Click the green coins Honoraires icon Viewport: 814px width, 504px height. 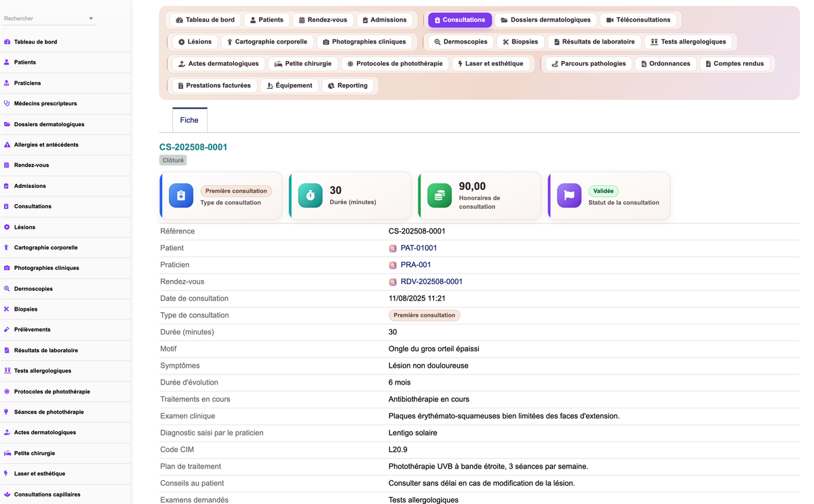click(440, 195)
